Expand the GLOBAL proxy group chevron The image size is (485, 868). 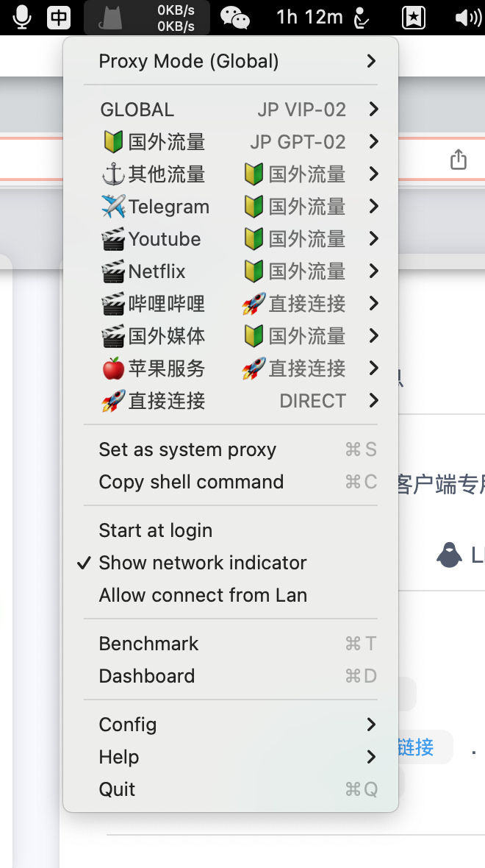tap(374, 110)
